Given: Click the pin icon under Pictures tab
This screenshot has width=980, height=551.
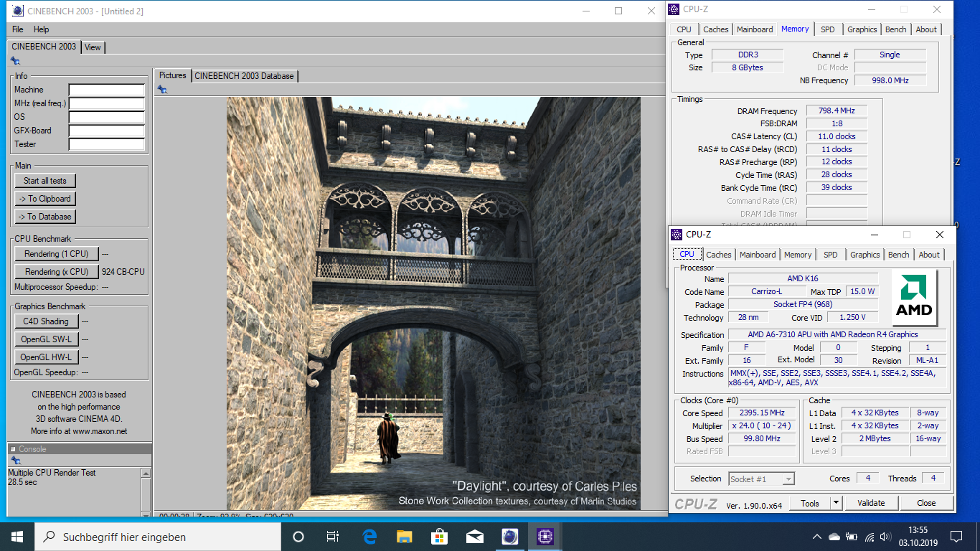Looking at the screenshot, I should pyautogui.click(x=162, y=90).
